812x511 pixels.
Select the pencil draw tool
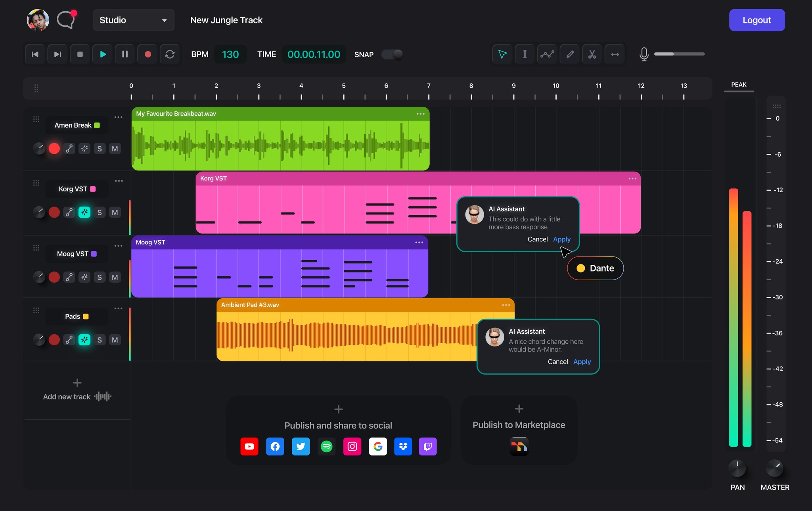pyautogui.click(x=570, y=54)
